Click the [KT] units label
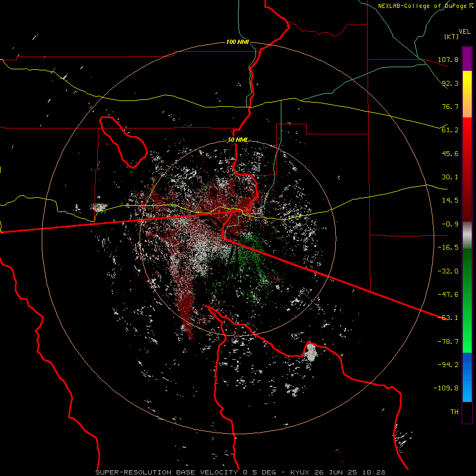The height and width of the screenshot is (476, 476). (x=452, y=36)
